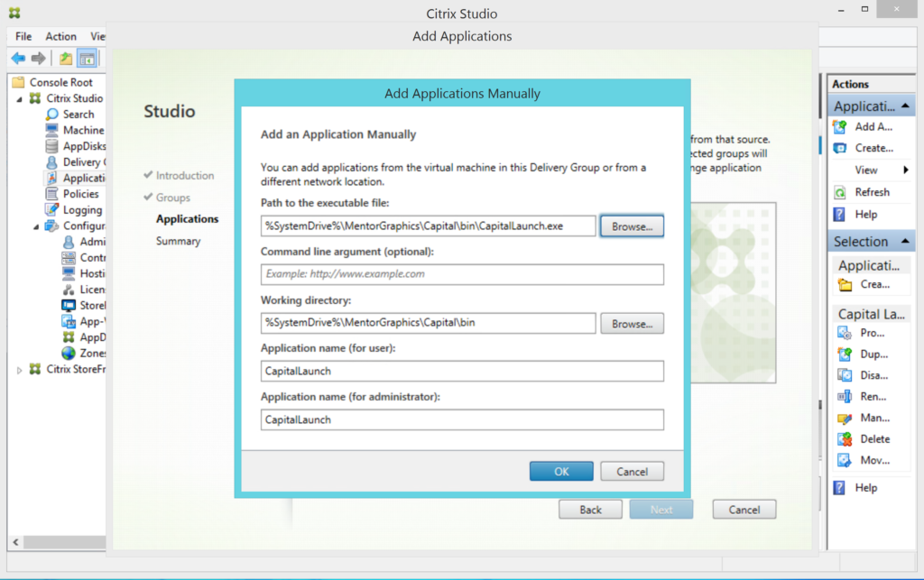Select the Administrators icon under Configuration

(x=69, y=242)
